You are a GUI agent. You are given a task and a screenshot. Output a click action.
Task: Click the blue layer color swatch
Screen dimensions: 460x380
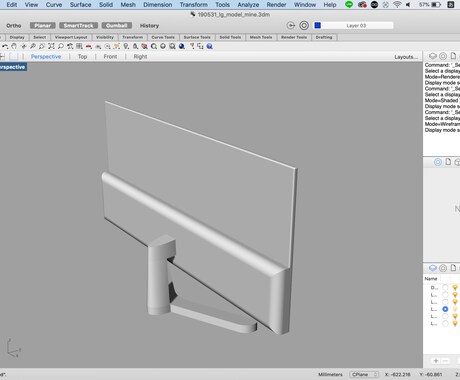point(318,25)
